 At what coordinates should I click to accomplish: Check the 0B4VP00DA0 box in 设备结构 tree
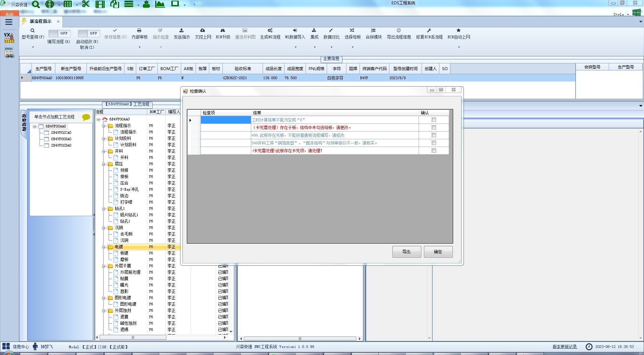coord(47,139)
